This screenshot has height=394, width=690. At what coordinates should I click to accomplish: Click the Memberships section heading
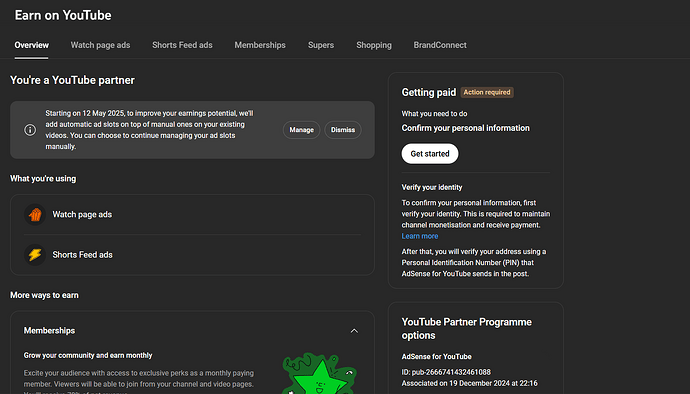coord(49,331)
